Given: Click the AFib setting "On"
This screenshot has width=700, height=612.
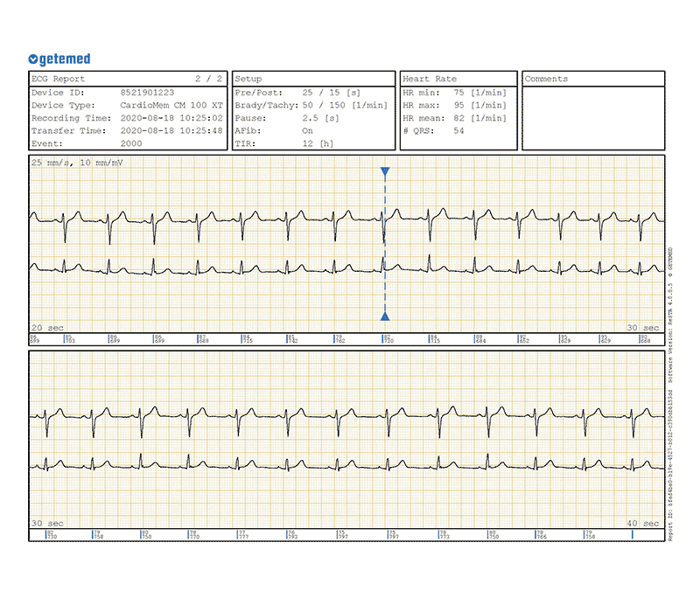Looking at the screenshot, I should (308, 130).
